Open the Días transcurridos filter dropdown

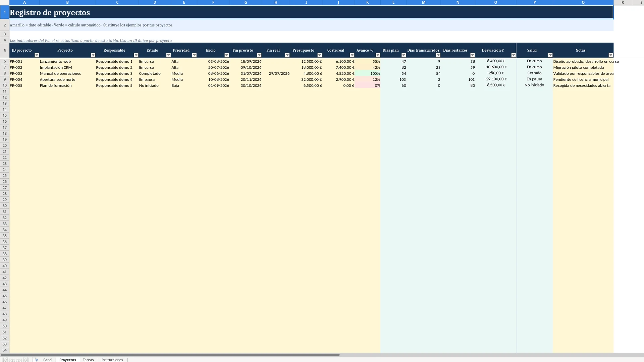point(438,55)
